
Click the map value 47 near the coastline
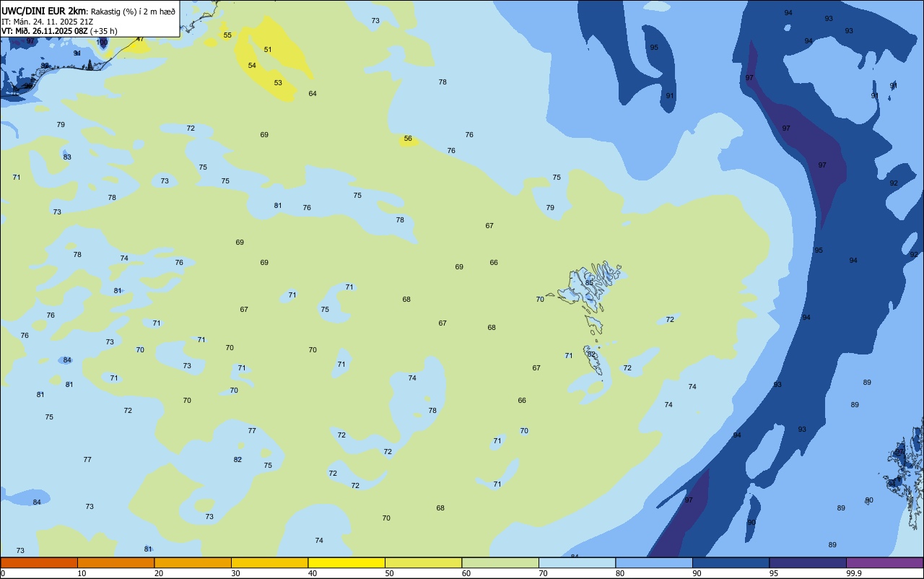[140, 39]
